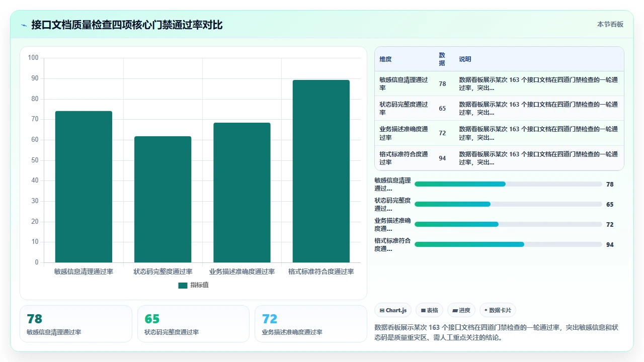
Task: Select table cell 格式标准符合度通过率
Action: point(404,158)
